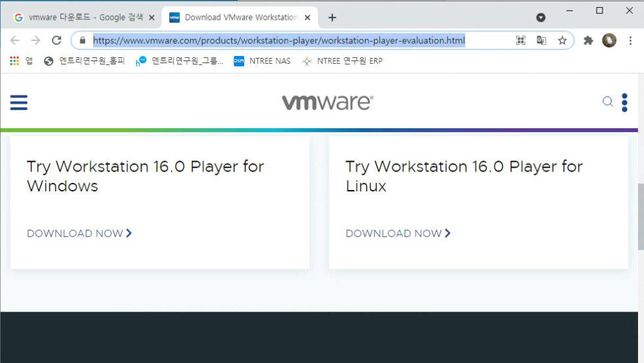Open the VMware hamburger menu

[x=19, y=103]
